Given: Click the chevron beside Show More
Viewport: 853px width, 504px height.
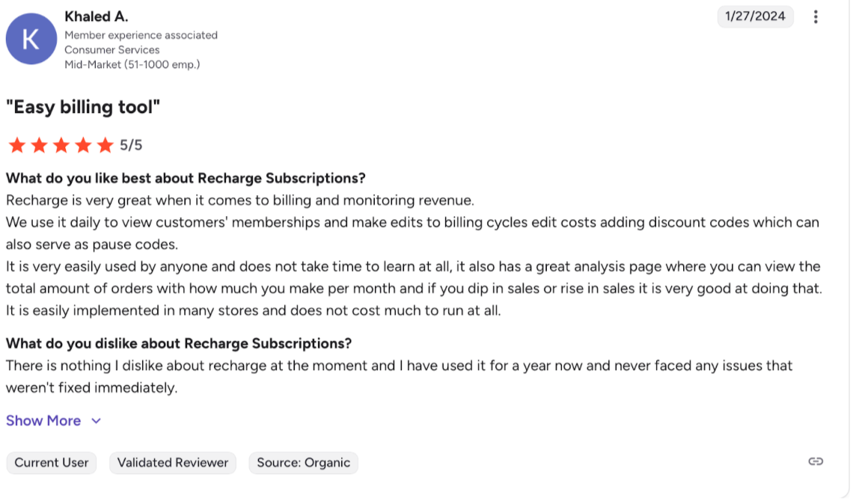Looking at the screenshot, I should tap(96, 421).
